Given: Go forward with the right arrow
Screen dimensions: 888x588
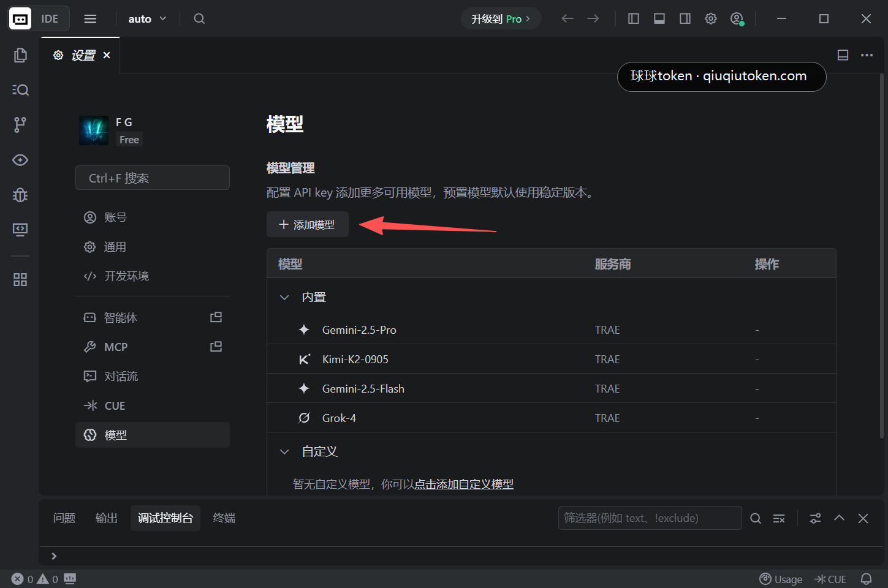Looking at the screenshot, I should tap(593, 19).
